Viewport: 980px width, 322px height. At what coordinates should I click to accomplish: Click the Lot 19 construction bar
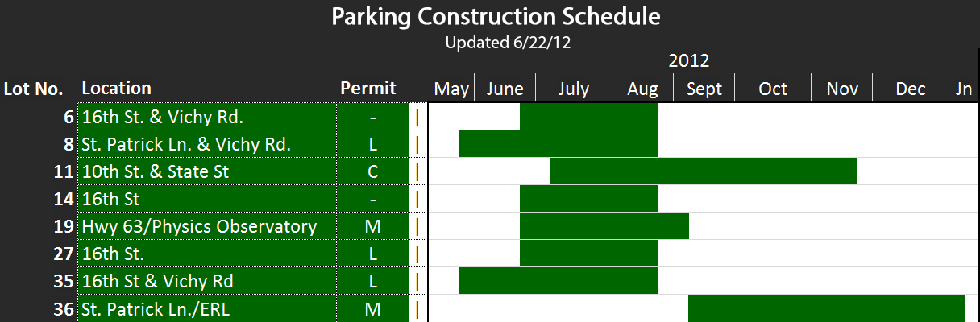pos(604,226)
